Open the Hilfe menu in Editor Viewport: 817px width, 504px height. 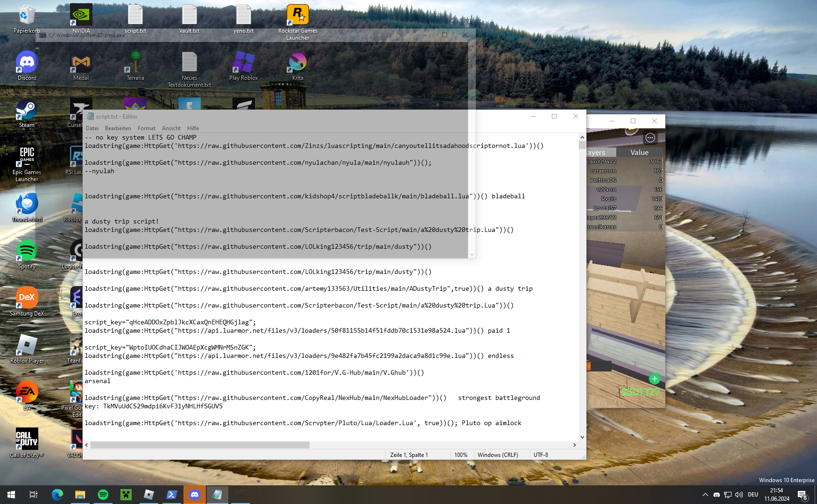point(193,128)
